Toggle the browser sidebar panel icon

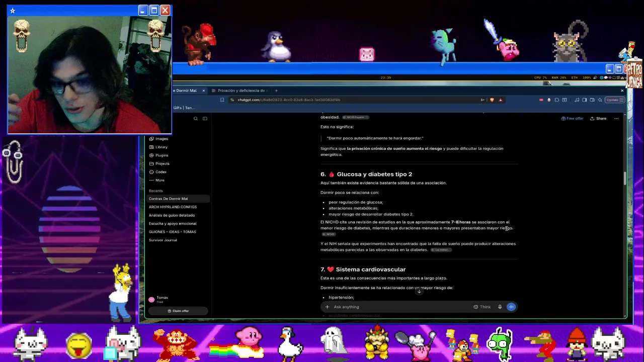click(584, 100)
